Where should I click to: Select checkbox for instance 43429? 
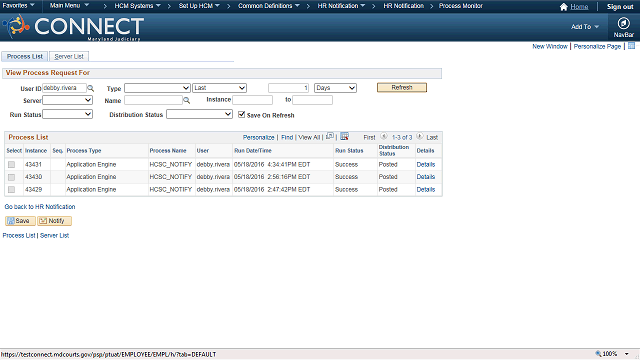(x=11, y=190)
